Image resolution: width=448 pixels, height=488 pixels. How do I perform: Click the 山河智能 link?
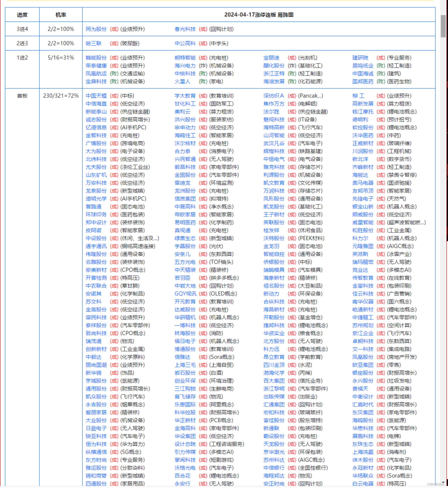[x=274, y=135]
